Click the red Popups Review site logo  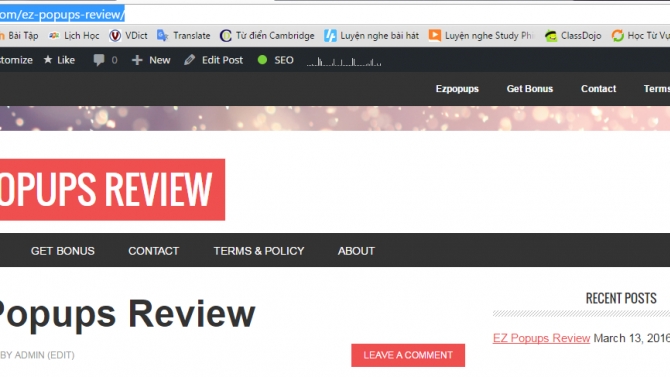click(x=112, y=190)
